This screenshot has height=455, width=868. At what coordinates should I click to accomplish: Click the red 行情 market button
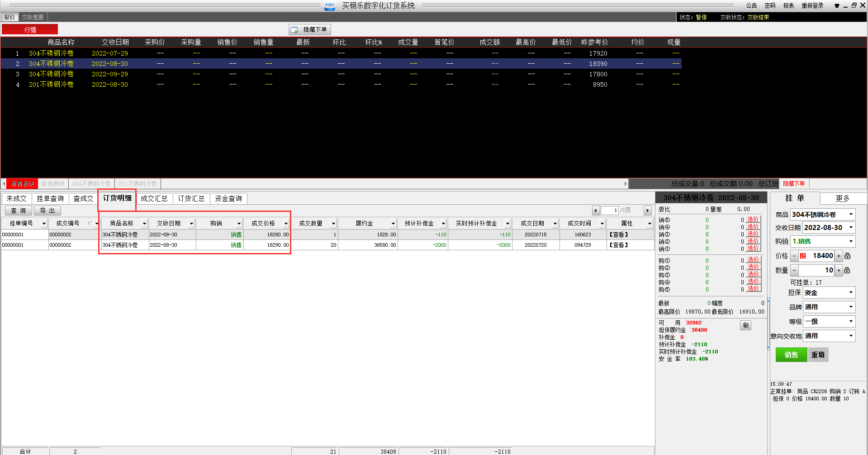point(30,30)
